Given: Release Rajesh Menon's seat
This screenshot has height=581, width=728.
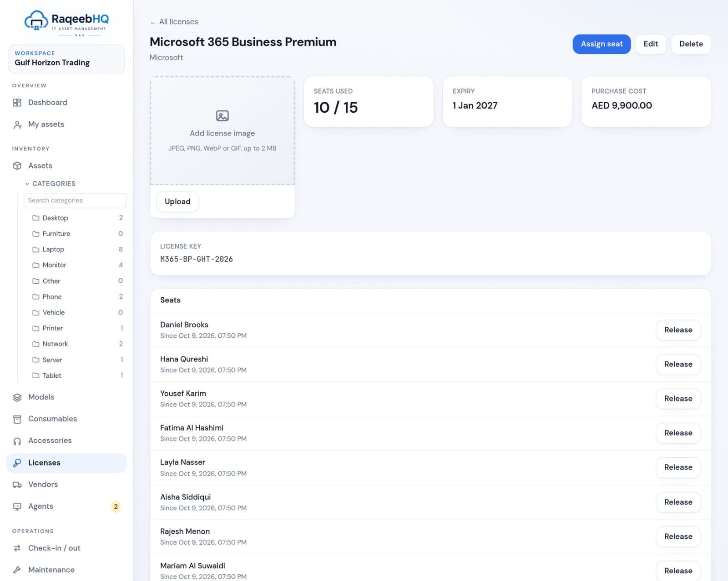Looking at the screenshot, I should pyautogui.click(x=678, y=537).
